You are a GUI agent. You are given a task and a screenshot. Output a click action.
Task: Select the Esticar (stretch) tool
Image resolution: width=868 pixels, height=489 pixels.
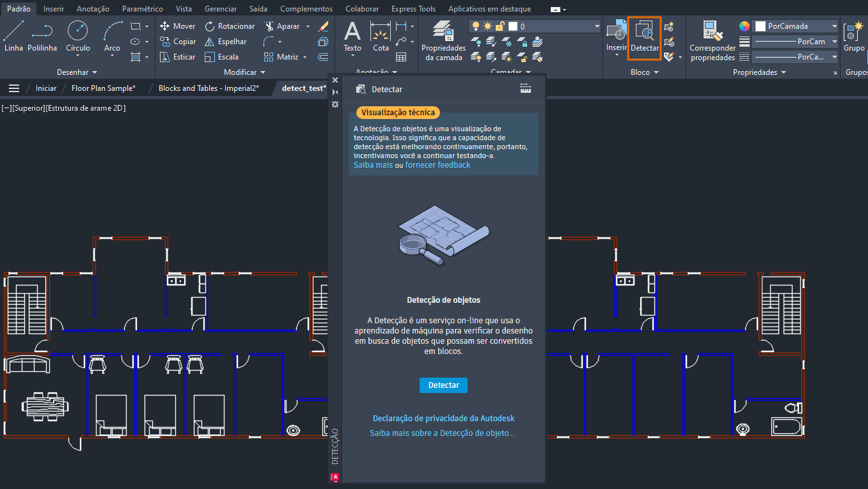pos(177,57)
